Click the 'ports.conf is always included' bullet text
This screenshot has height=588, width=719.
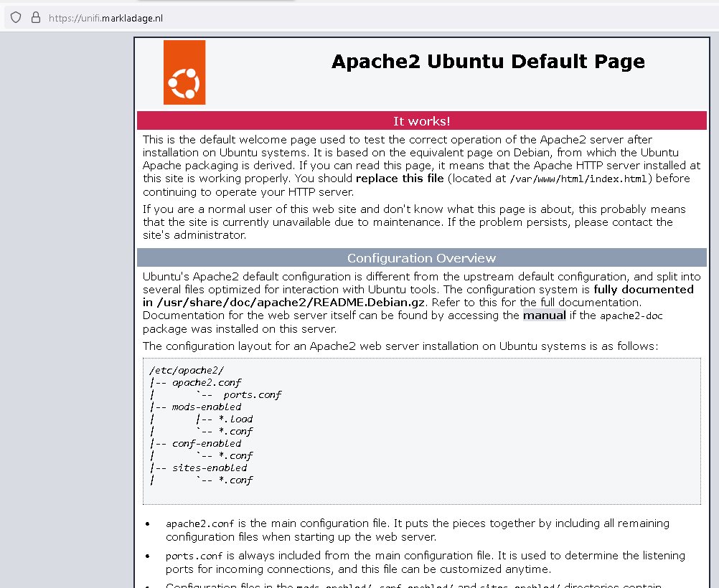[x=425, y=562]
